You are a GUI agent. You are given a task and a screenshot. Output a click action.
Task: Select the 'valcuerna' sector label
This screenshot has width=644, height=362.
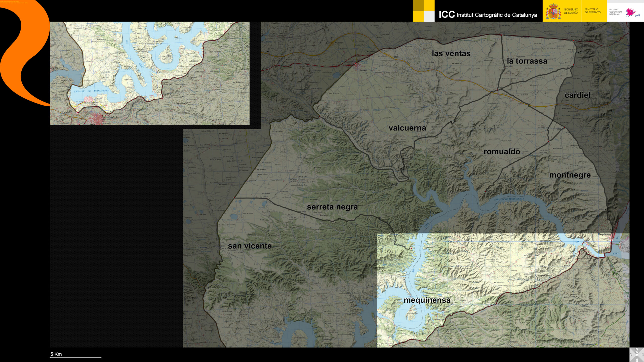[x=407, y=128]
